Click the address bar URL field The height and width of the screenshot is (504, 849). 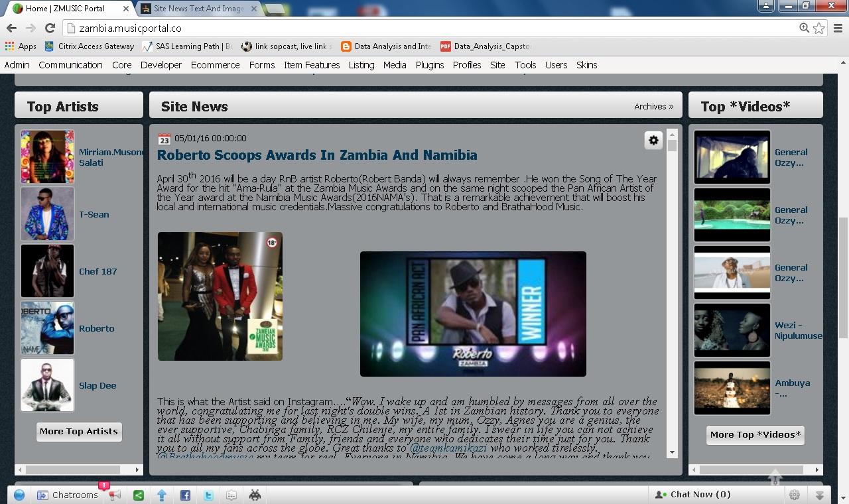[430, 28]
